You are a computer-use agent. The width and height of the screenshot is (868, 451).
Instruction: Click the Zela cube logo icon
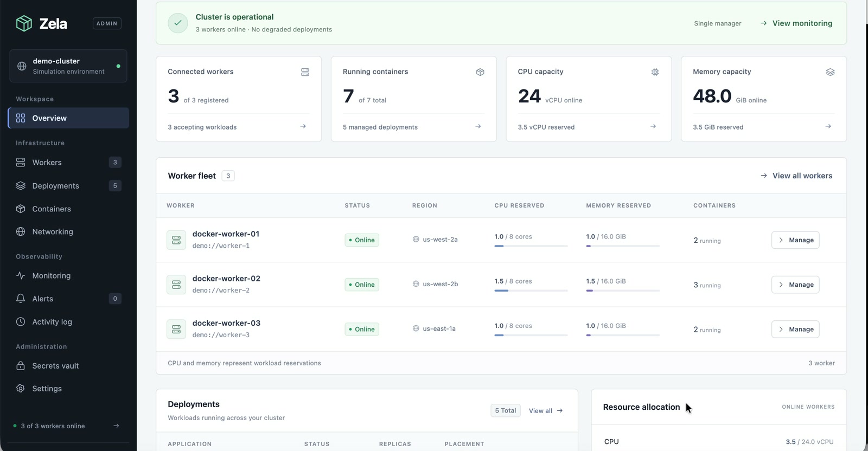[x=24, y=23]
